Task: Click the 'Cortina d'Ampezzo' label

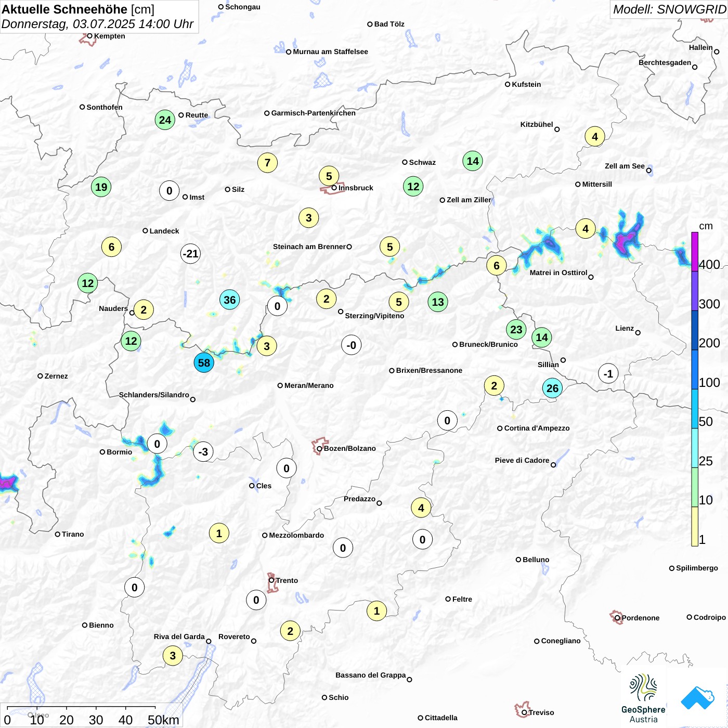Action: pos(537,428)
